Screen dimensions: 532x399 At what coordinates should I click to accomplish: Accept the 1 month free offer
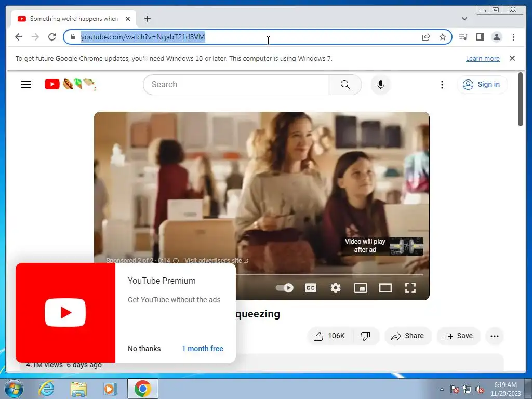click(x=203, y=349)
